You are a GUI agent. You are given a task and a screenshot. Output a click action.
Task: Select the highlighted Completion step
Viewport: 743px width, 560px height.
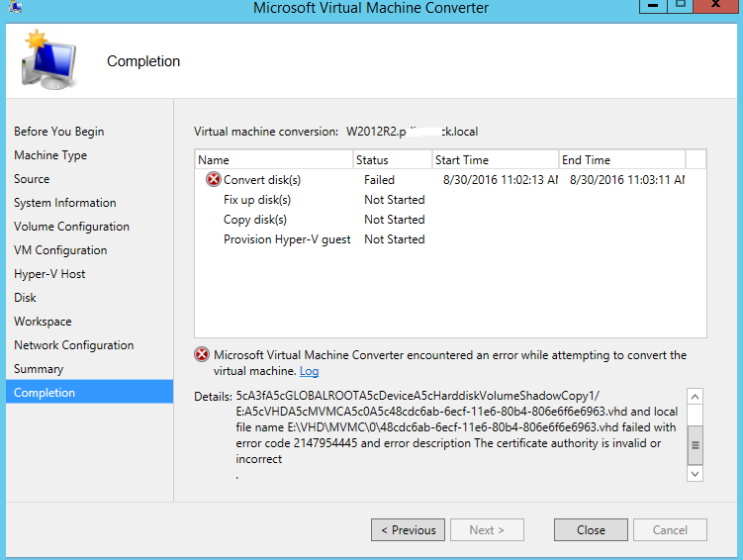[90, 392]
